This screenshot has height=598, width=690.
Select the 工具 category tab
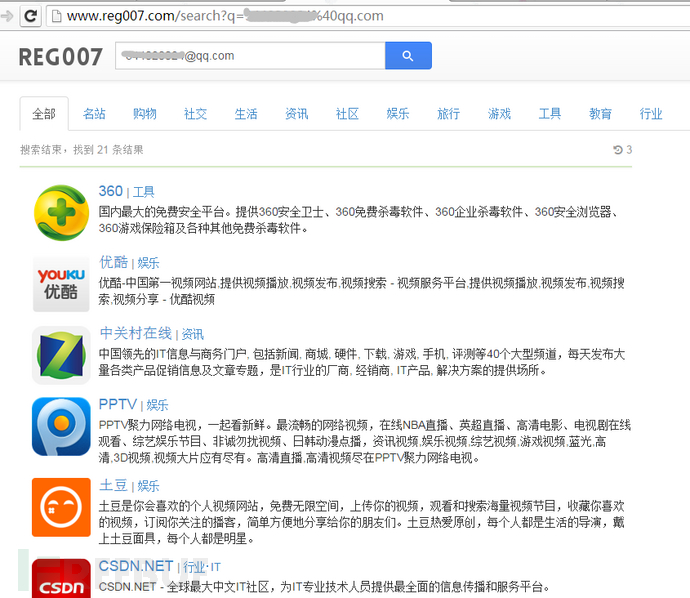[550, 114]
